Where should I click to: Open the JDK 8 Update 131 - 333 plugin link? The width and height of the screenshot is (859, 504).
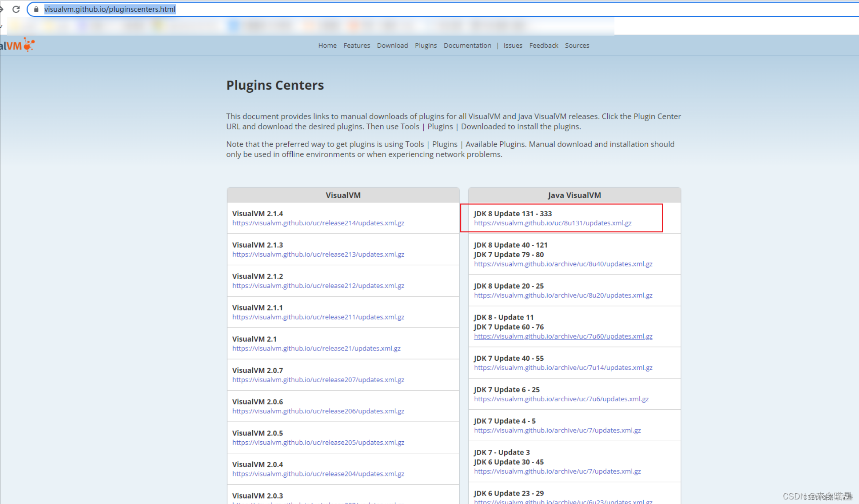pos(552,223)
